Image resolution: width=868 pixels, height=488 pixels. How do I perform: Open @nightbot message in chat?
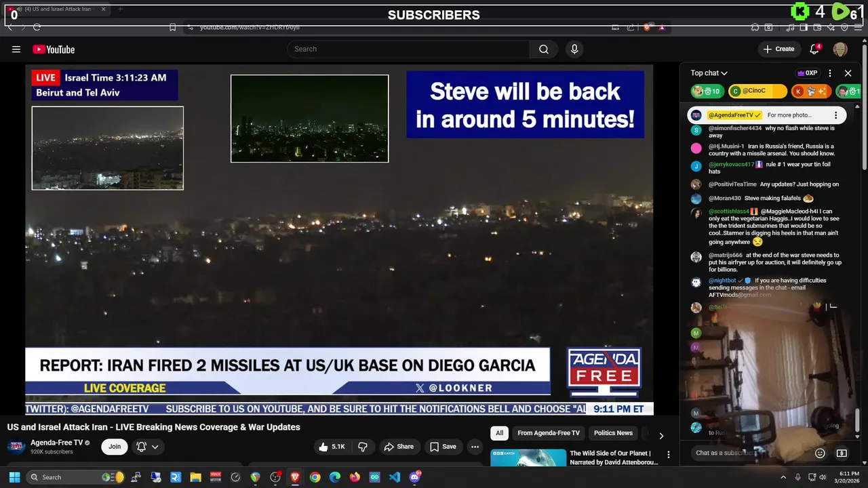point(768,287)
